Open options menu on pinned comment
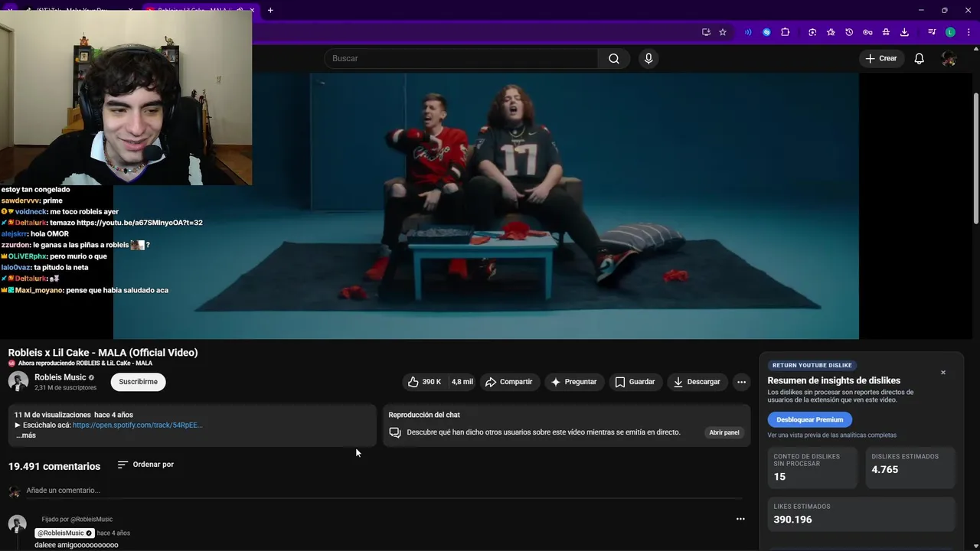This screenshot has width=980, height=551. 740,519
